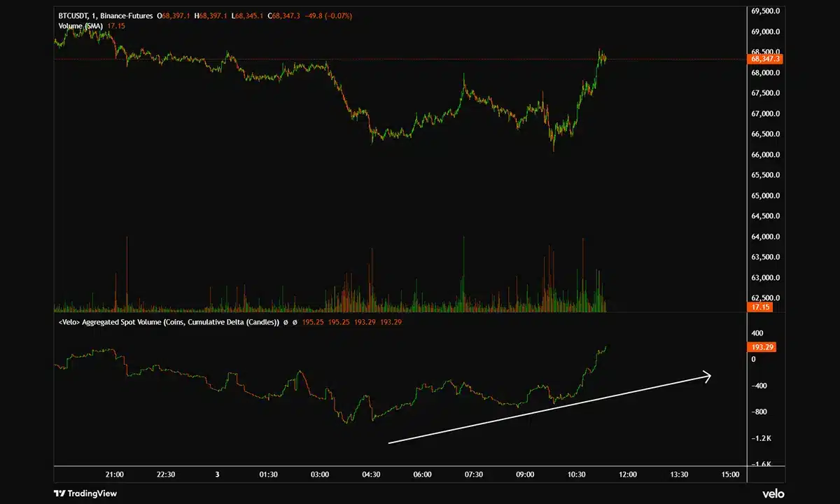Viewport: 840px width, 504px height.
Task: Click the orange 68,347.3 current price tag
Action: (766, 59)
